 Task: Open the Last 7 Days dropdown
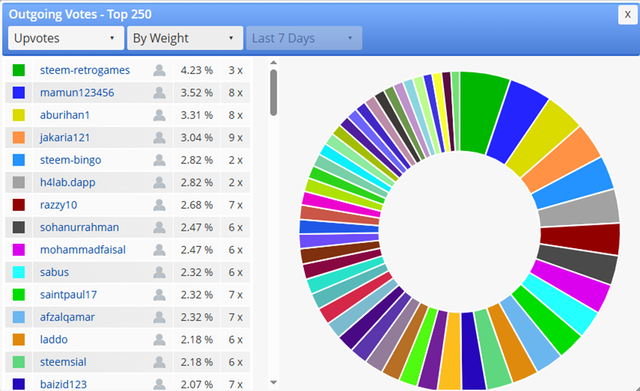point(304,38)
